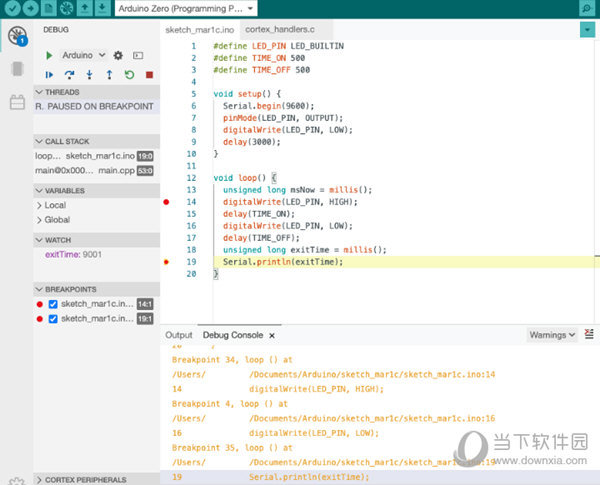This screenshot has width=600, height=485.
Task: Collapse the CALL STACK section
Action: click(96, 141)
